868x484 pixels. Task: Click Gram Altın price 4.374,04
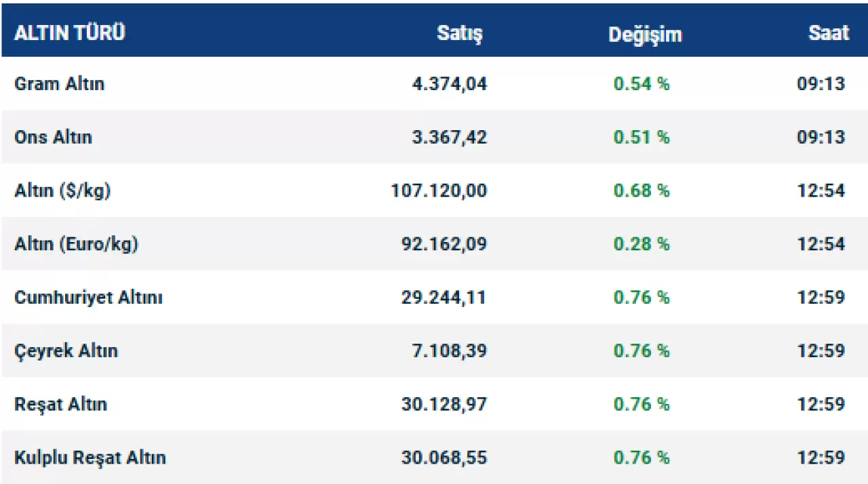(x=449, y=84)
